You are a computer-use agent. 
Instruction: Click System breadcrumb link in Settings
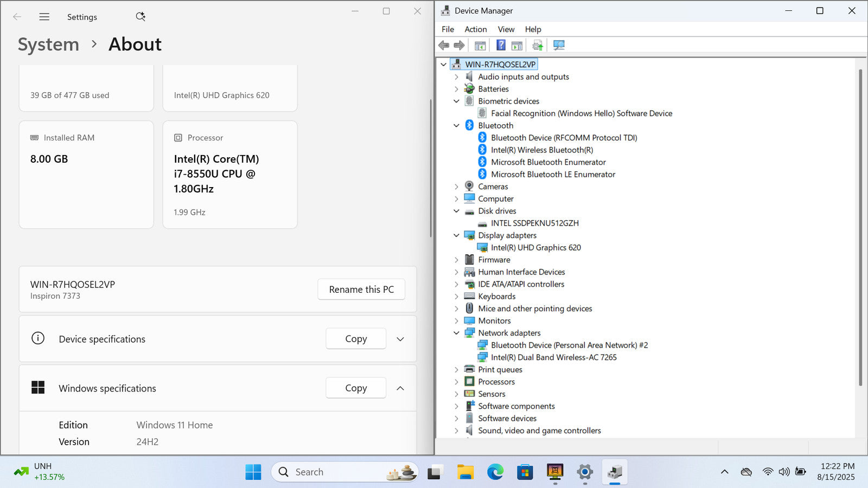click(x=48, y=44)
